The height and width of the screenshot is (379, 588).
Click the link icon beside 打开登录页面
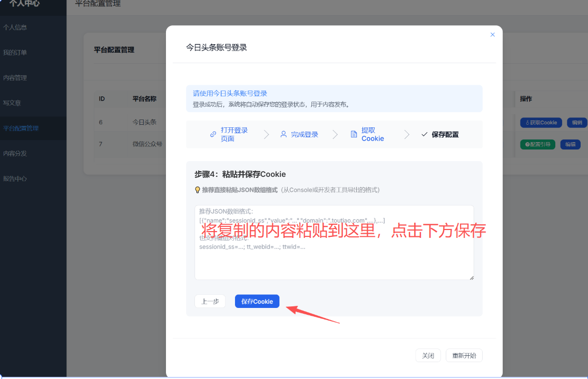click(213, 134)
